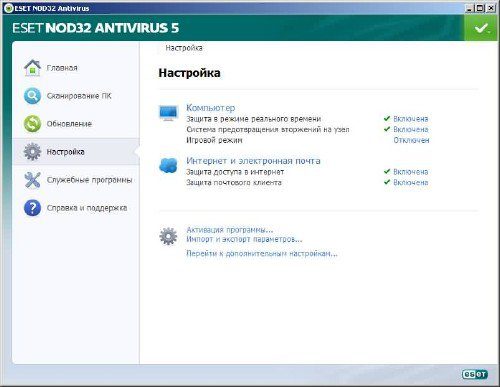Click the magnifier icon for Сканирование ПК
The height and width of the screenshot is (387, 500).
pyautogui.click(x=32, y=96)
